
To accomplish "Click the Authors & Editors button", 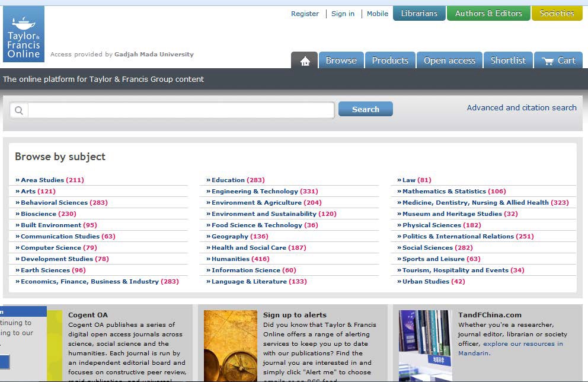I will pos(488,14).
